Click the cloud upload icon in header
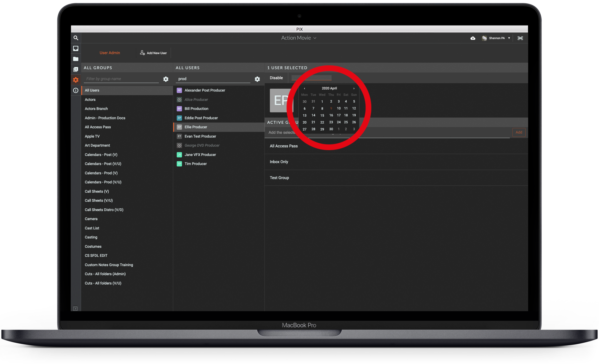The width and height of the screenshot is (599, 364). pyautogui.click(x=473, y=38)
